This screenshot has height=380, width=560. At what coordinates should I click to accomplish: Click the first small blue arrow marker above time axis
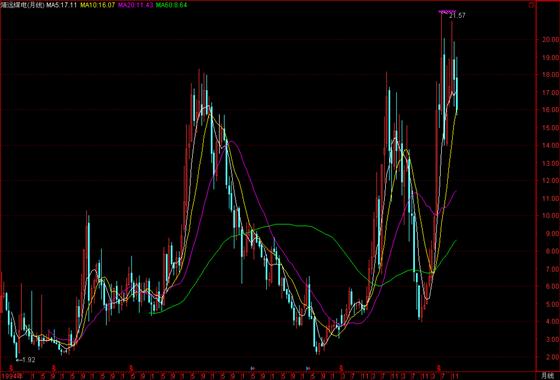(x=252, y=368)
